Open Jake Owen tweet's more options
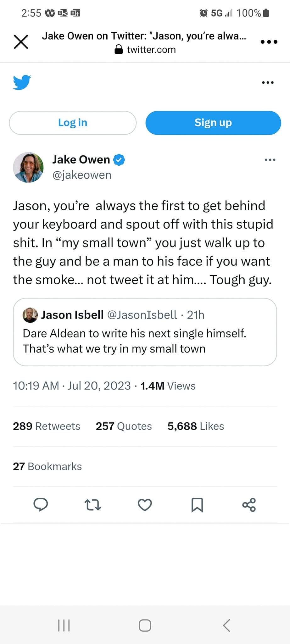290x644 pixels. coord(270,160)
